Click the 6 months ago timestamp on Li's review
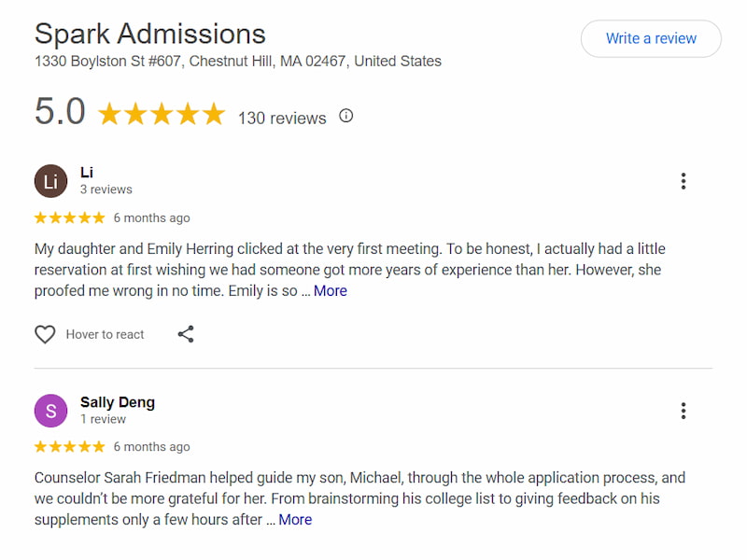The image size is (747, 560). click(x=152, y=217)
